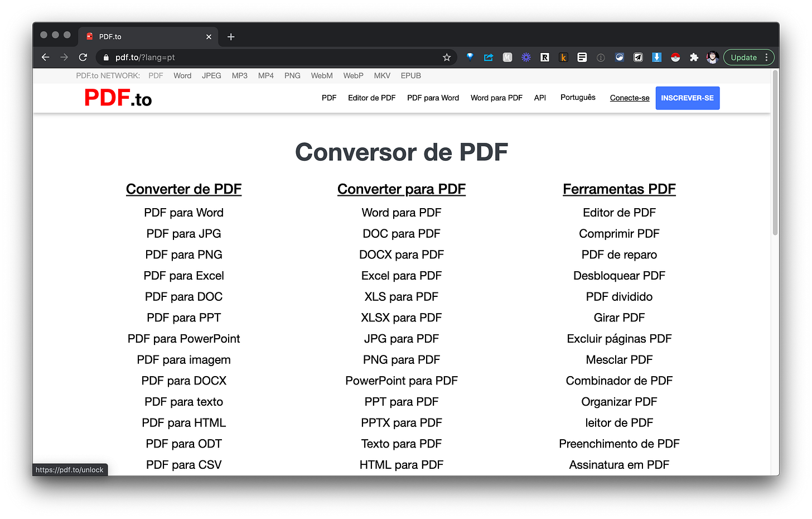This screenshot has width=812, height=519.
Task: Go back with the browser back arrow
Action: tap(46, 57)
